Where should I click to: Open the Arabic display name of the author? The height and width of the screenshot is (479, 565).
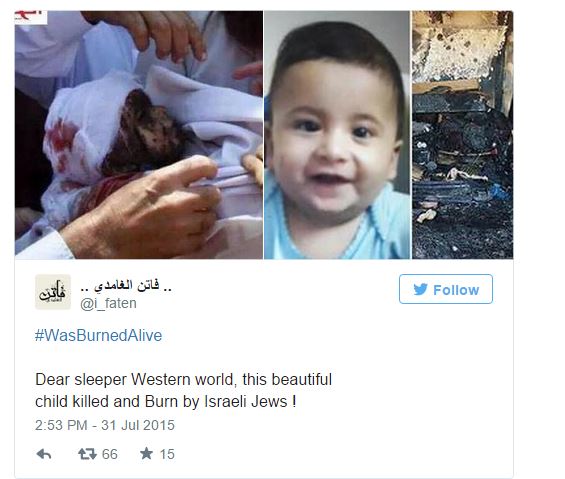pos(126,286)
